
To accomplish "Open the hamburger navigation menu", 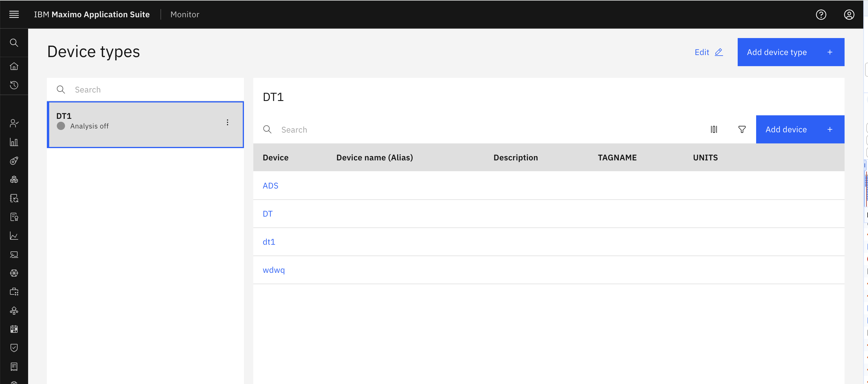I will (14, 14).
